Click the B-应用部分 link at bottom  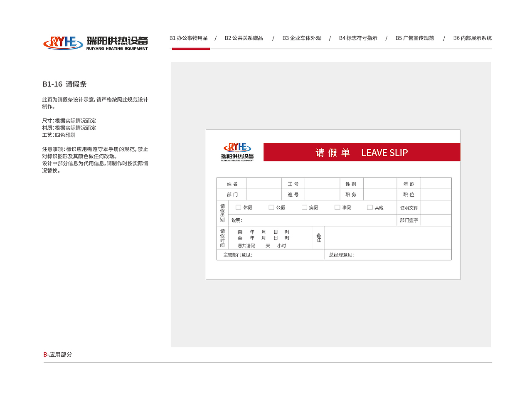click(x=58, y=355)
